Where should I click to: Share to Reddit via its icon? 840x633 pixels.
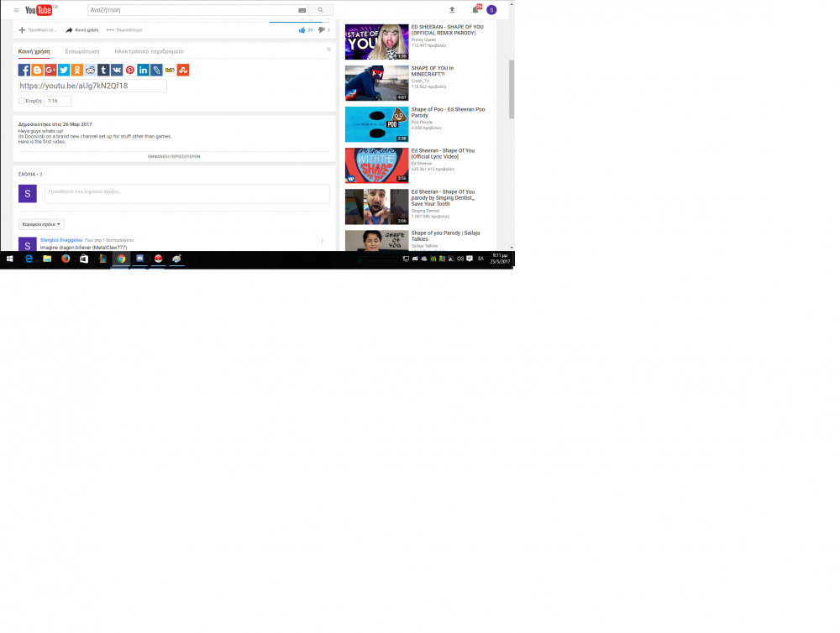pyautogui.click(x=90, y=71)
